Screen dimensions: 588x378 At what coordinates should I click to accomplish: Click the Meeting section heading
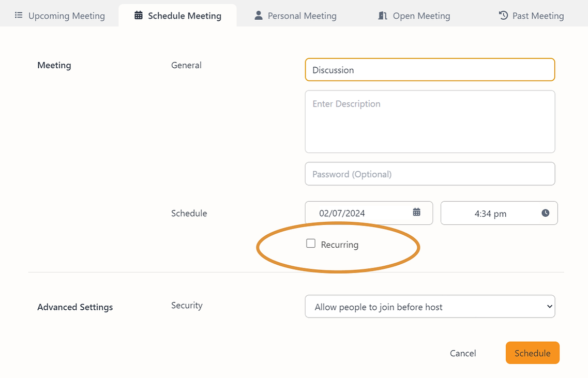[x=54, y=65]
